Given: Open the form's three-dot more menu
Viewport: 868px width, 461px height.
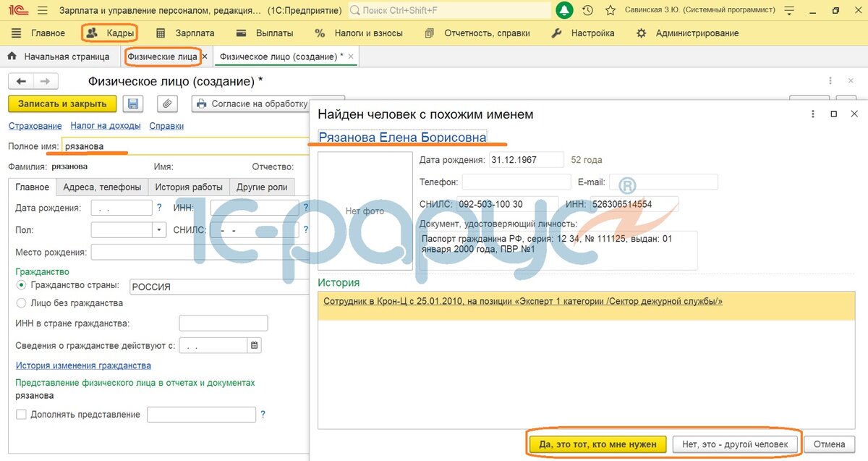Looking at the screenshot, I should [x=830, y=82].
